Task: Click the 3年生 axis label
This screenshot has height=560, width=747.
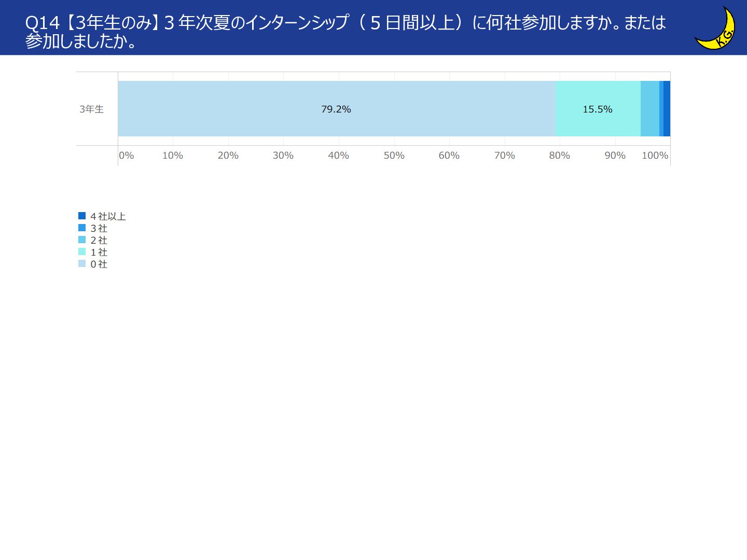Action: coord(92,109)
